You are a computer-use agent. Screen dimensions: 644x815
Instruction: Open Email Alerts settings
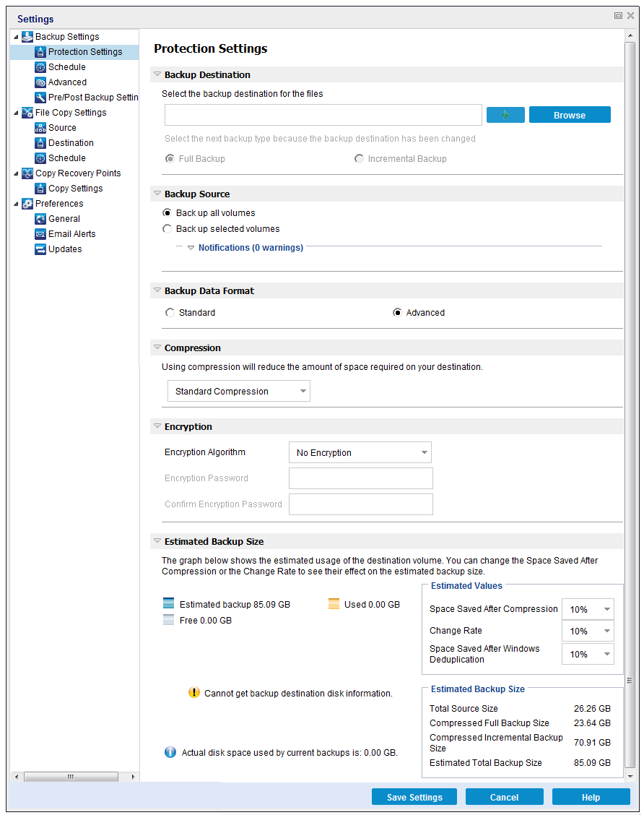click(x=41, y=233)
